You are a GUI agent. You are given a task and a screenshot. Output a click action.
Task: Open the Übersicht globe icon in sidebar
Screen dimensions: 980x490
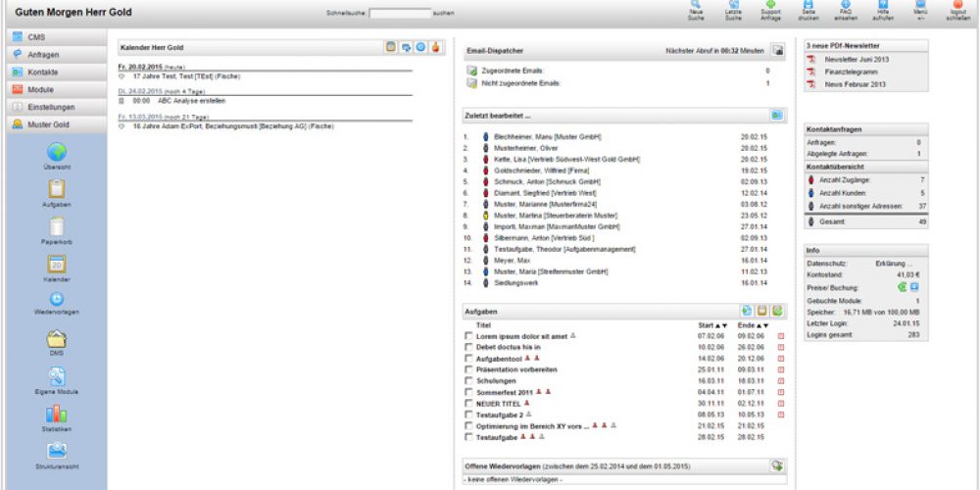56,153
